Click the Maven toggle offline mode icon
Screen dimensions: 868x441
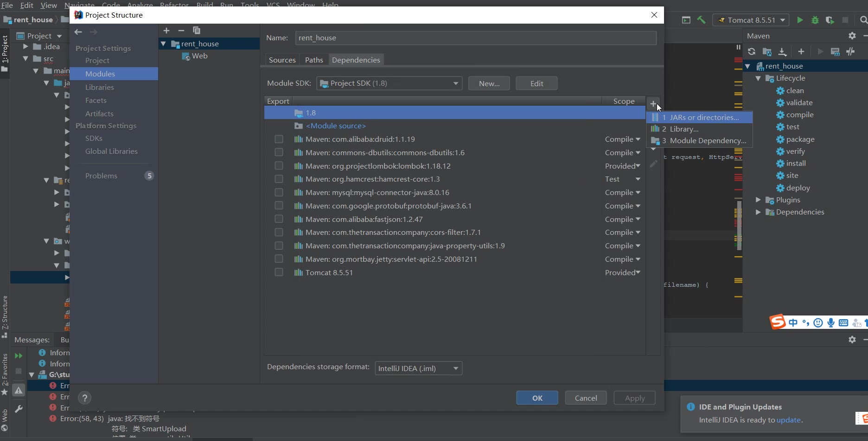[x=850, y=51]
